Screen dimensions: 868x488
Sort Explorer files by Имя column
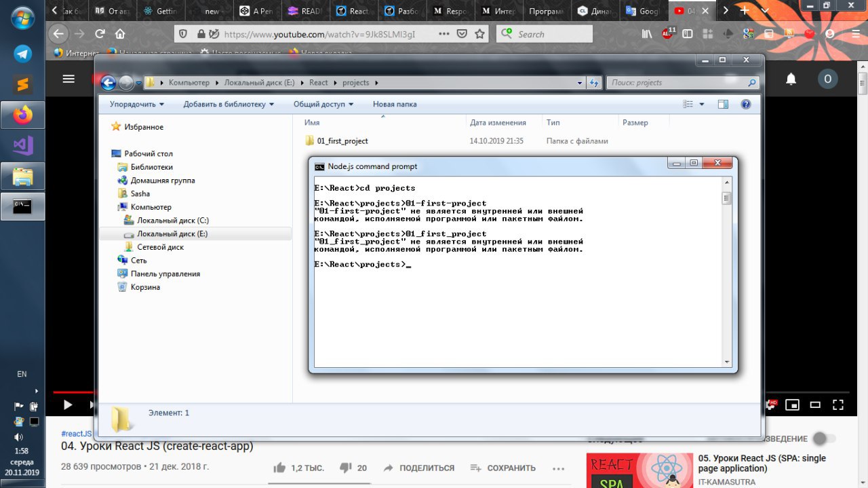(383, 123)
